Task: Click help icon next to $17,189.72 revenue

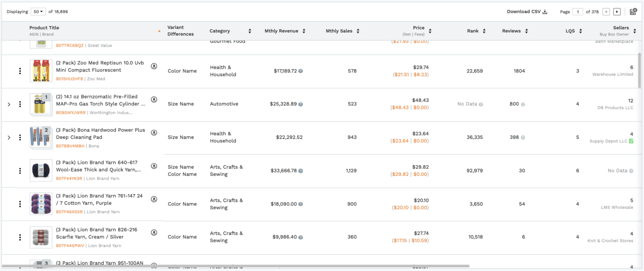Action: pos(301,71)
